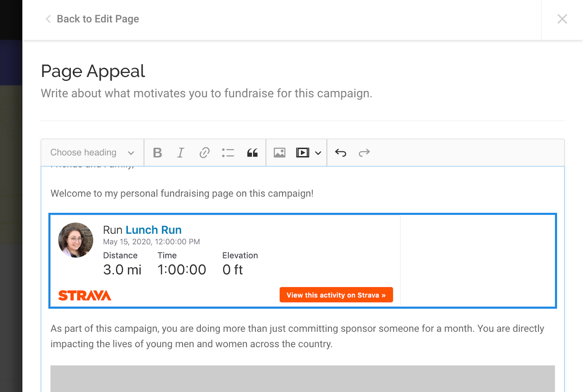Open the Choose heading dropdown
The height and width of the screenshot is (392, 583).
92,153
